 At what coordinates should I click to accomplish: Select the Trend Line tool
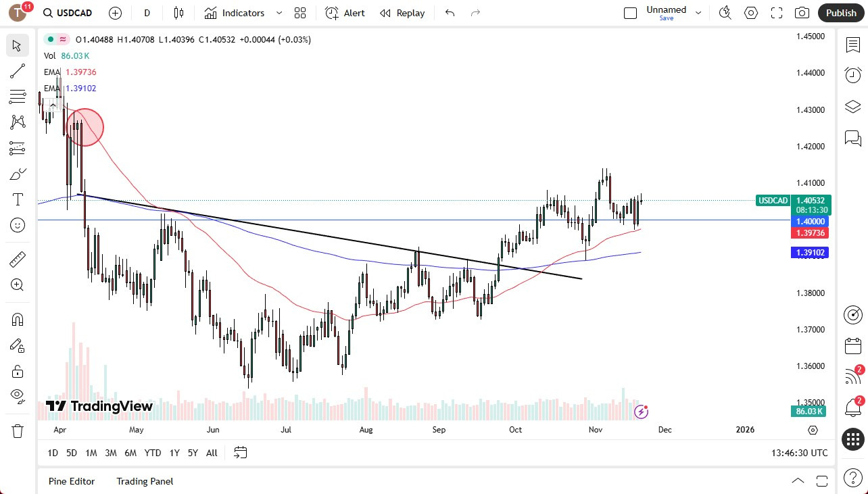pos(18,71)
